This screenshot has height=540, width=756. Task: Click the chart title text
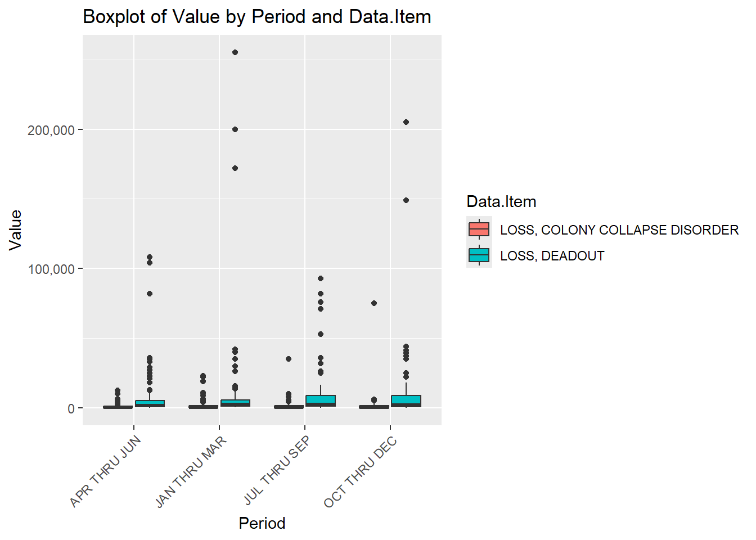point(256,17)
